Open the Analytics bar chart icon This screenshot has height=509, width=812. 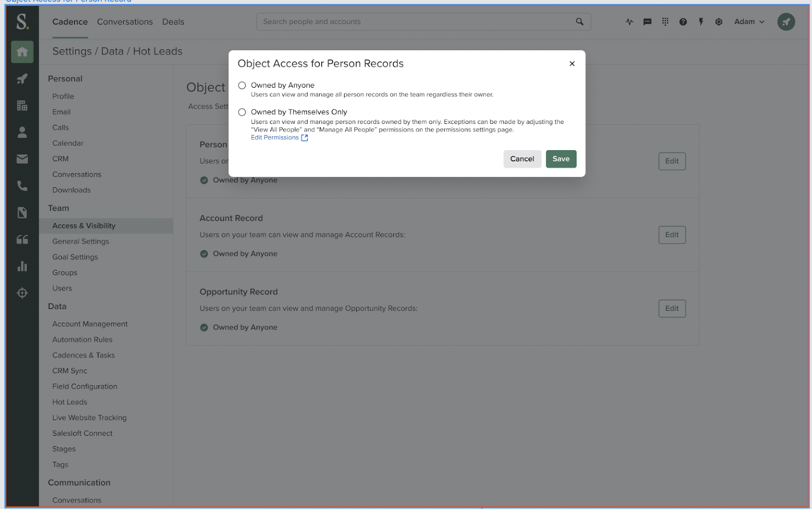point(22,266)
